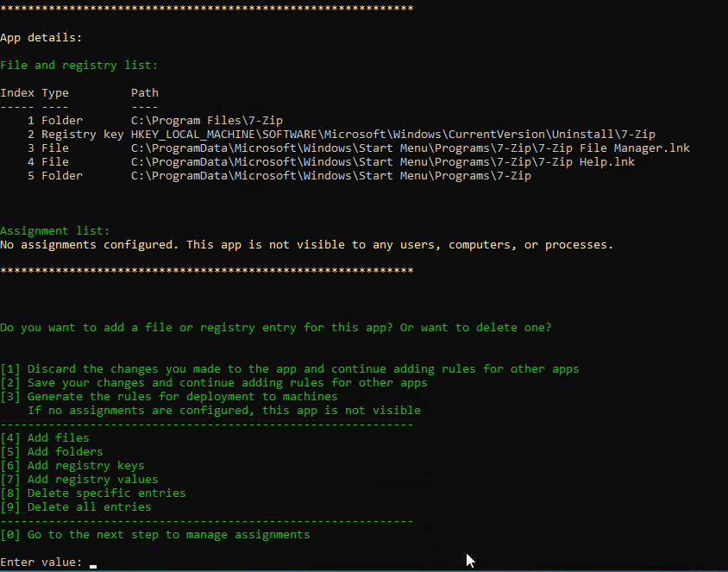Click the C:\Program Files\7-Zip folder path

click(207, 121)
